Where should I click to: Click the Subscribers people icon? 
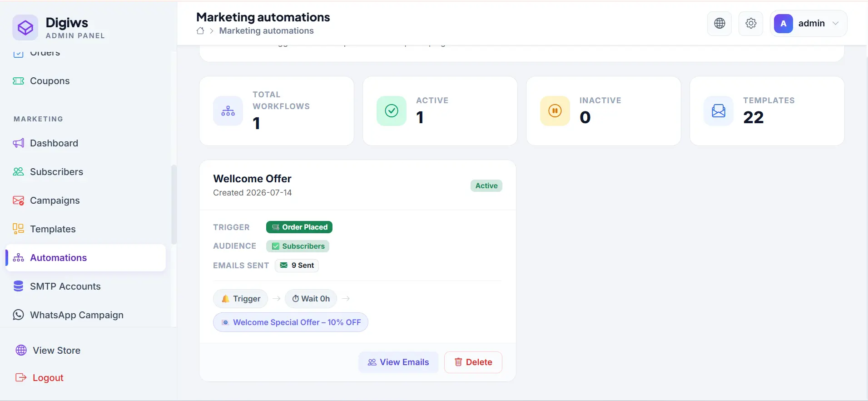pyautogui.click(x=19, y=172)
